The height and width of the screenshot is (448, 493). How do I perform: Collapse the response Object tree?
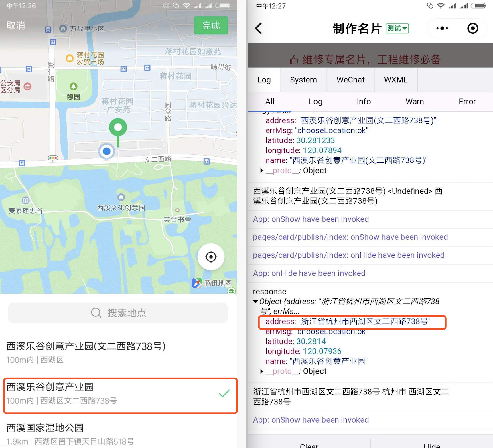click(255, 301)
